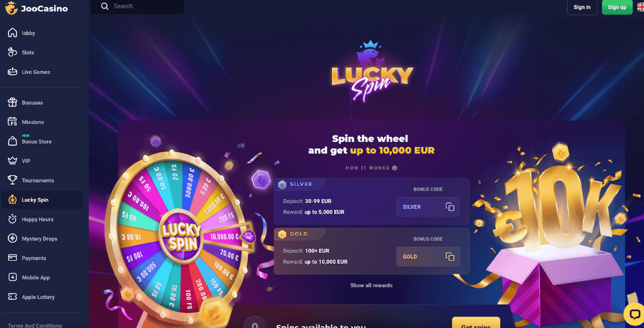Click the Sign in button
The width and height of the screenshot is (644, 328).
pyautogui.click(x=582, y=7)
